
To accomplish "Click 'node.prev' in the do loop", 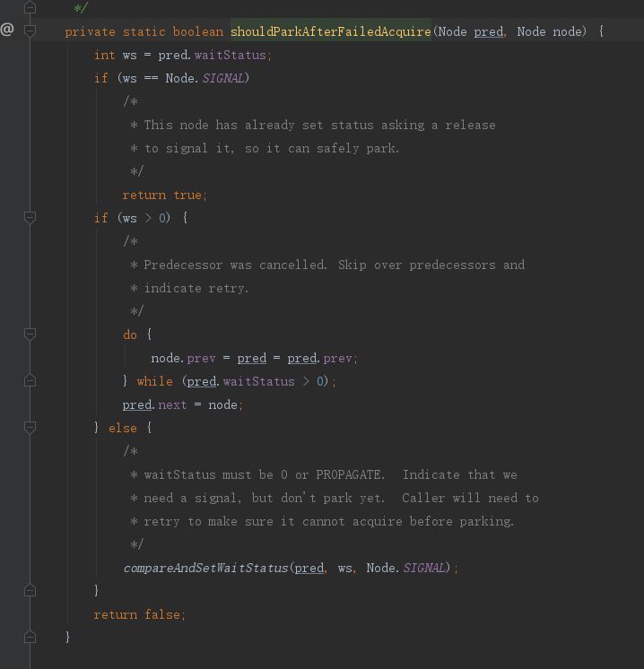I will (183, 358).
